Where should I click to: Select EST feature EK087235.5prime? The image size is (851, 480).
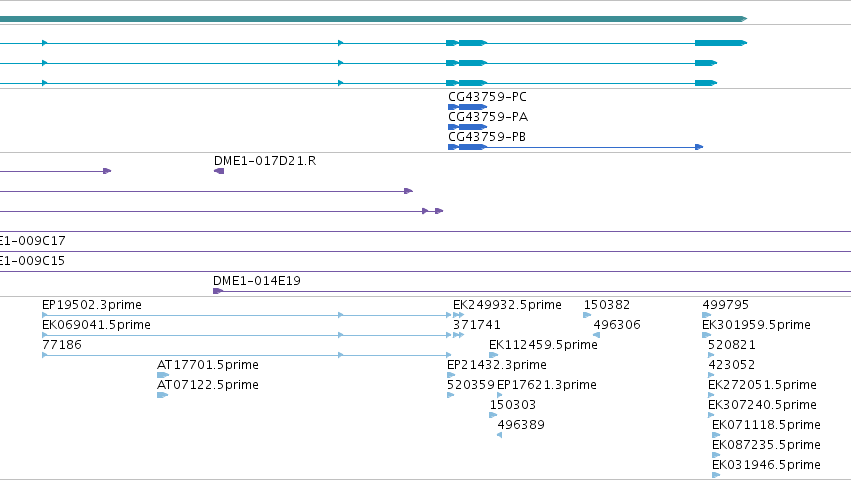tap(766, 445)
